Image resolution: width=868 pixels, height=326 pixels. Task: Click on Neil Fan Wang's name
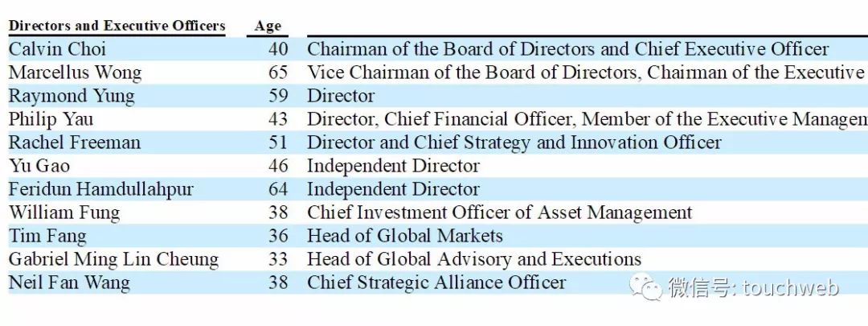(x=69, y=283)
